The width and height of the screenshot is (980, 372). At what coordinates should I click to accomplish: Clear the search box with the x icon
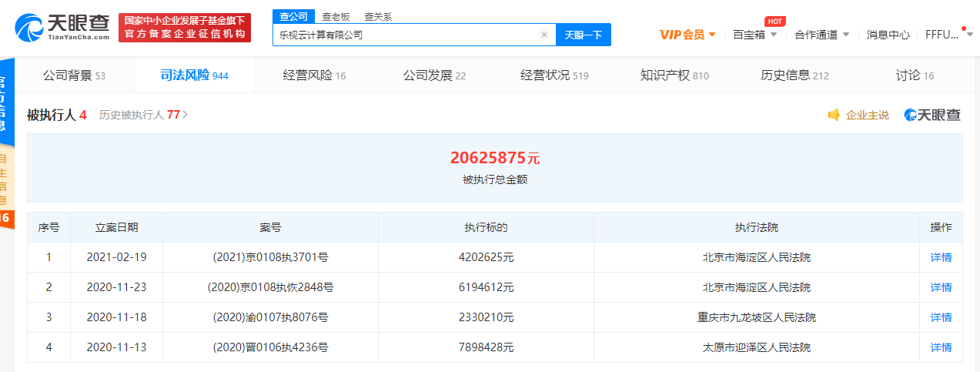coord(544,35)
